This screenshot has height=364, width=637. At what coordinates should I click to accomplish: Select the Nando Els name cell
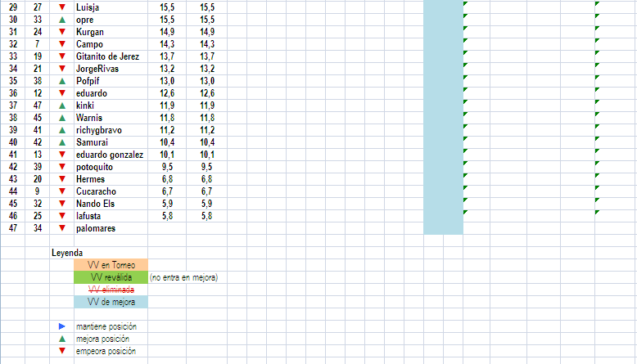[x=111, y=204]
